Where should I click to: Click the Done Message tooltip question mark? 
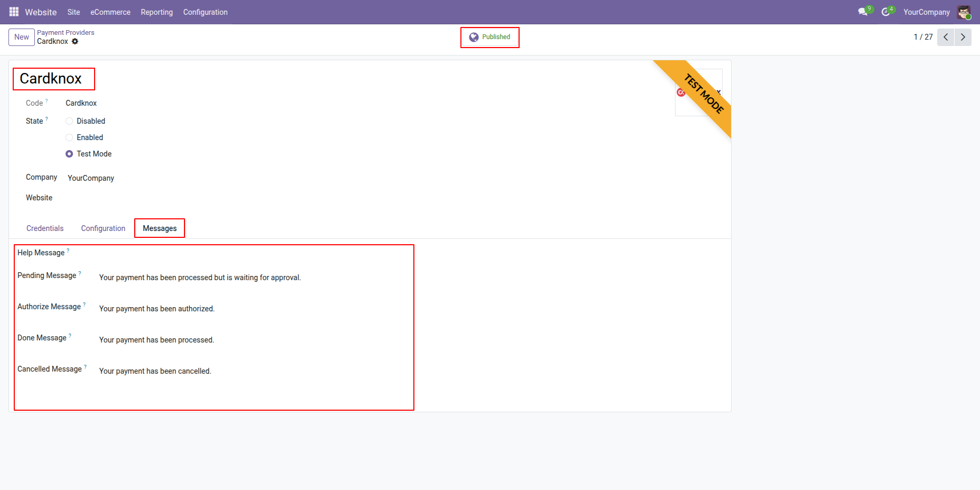70,336
